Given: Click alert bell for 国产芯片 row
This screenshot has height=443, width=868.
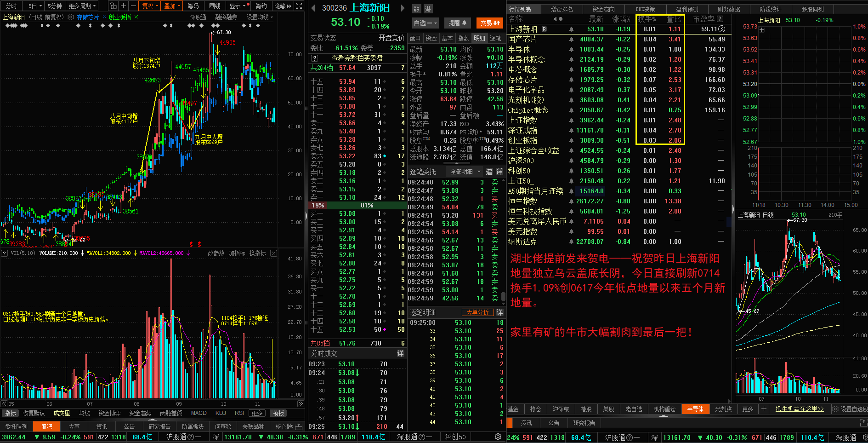Looking at the screenshot, I should coord(571,39).
